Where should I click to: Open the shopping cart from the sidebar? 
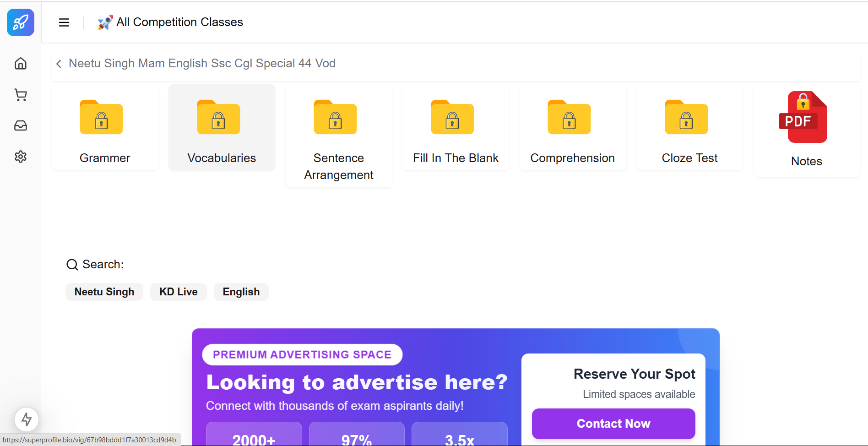pos(20,95)
